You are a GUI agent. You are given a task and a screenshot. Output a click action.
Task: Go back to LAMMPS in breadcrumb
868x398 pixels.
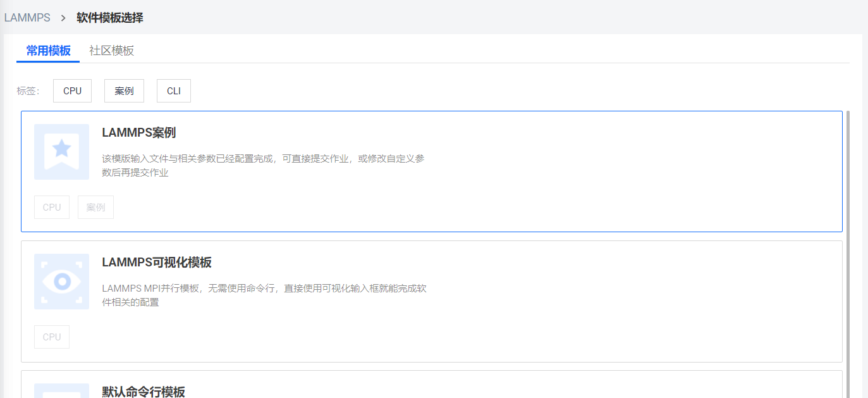point(27,18)
